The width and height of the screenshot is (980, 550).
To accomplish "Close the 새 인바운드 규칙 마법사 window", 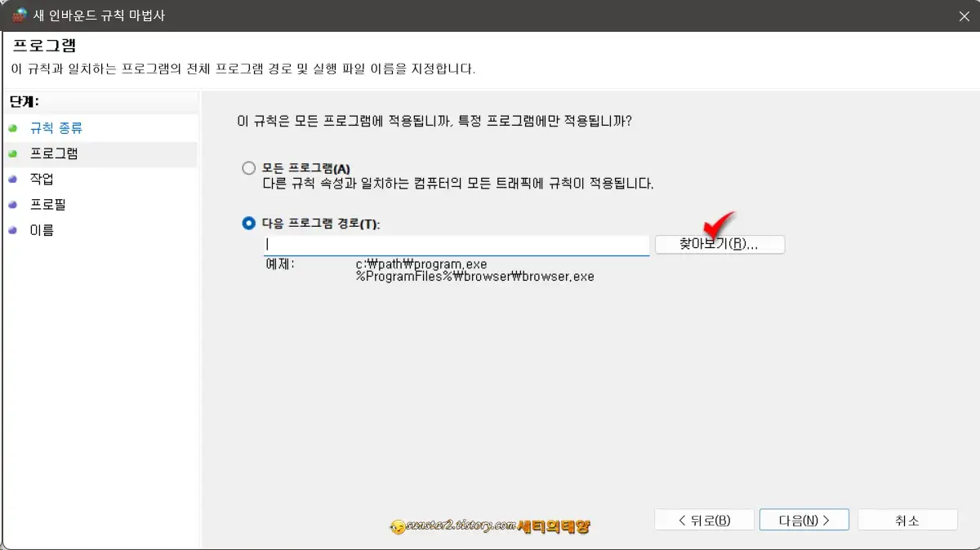I will coord(964,16).
